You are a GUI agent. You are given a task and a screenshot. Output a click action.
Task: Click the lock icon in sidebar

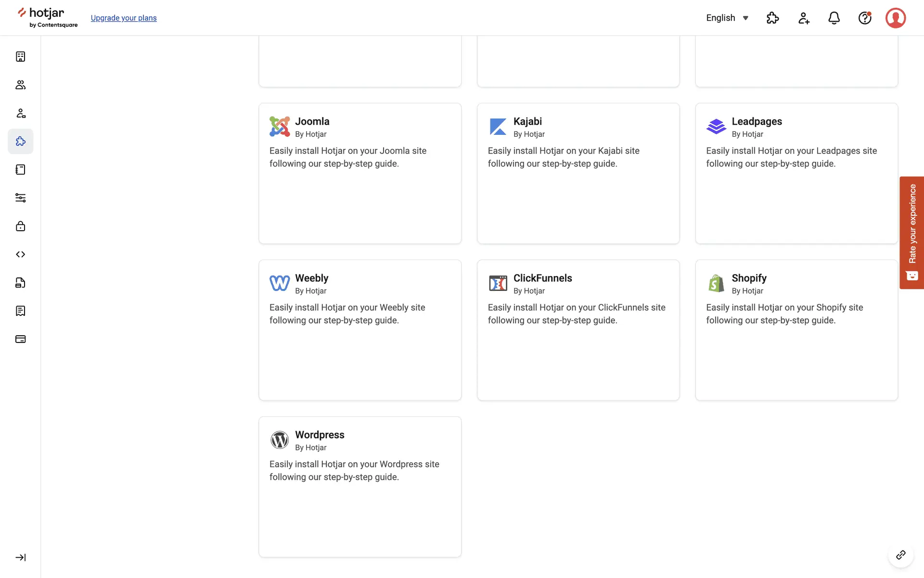[x=20, y=226]
